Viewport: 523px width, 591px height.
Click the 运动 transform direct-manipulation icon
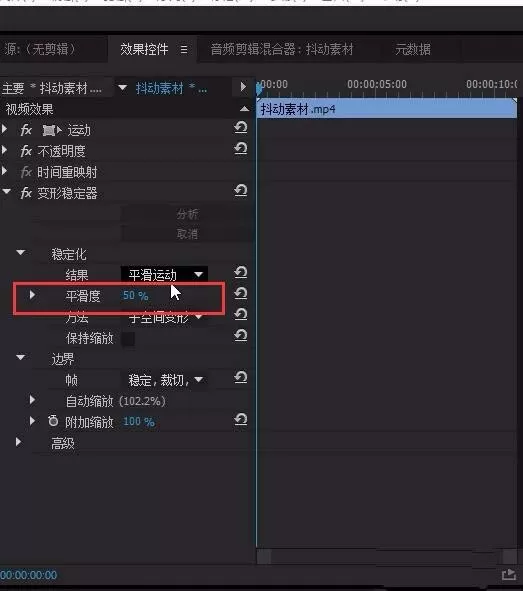click(52, 131)
